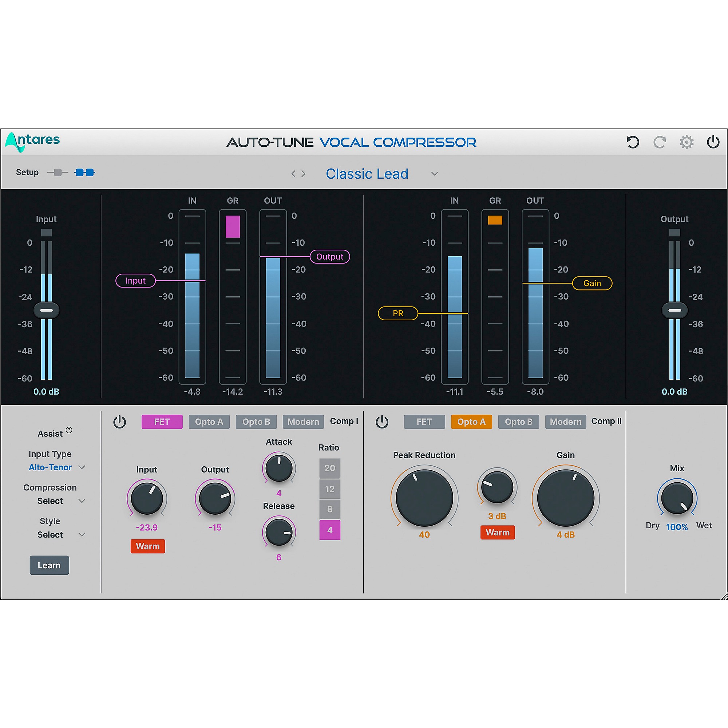This screenshot has height=728, width=728.
Task: Select Modern mode in Comp I
Action: point(303,422)
